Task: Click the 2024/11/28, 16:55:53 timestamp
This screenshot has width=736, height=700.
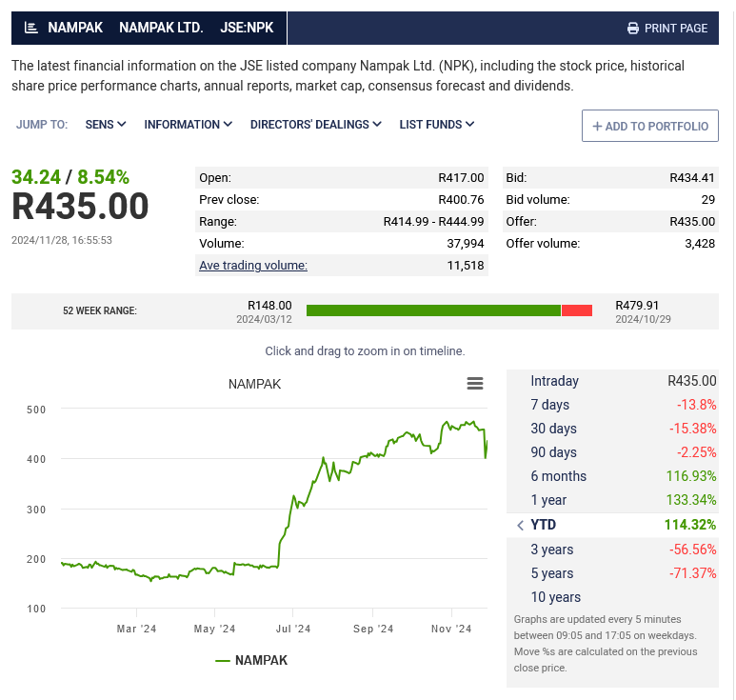Action: click(62, 240)
